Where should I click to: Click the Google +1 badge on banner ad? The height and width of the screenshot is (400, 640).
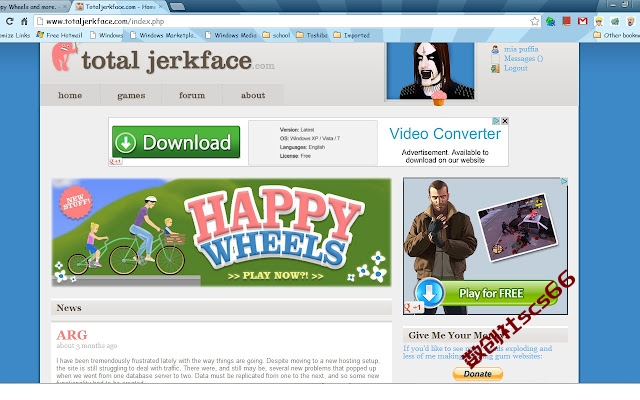pyautogui.click(x=116, y=162)
